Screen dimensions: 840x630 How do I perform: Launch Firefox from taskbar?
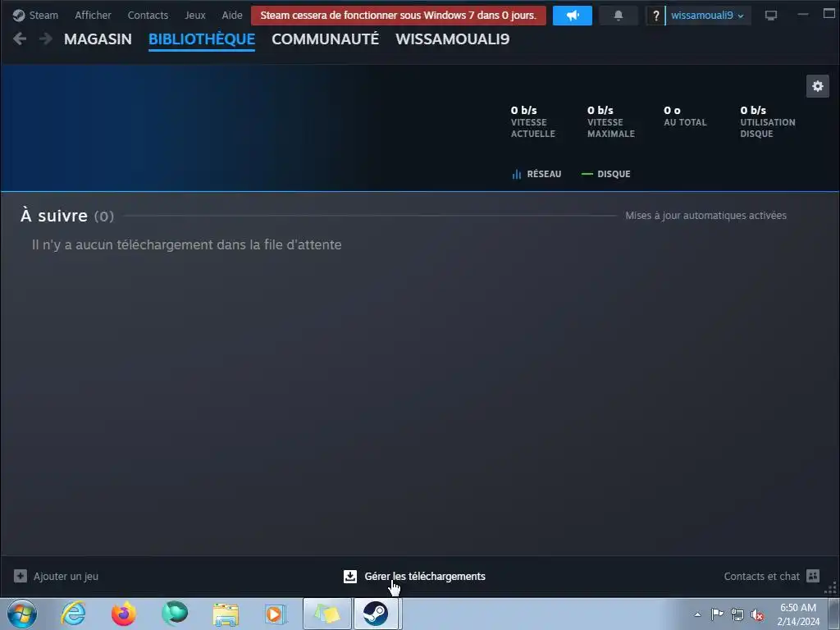pos(124,614)
